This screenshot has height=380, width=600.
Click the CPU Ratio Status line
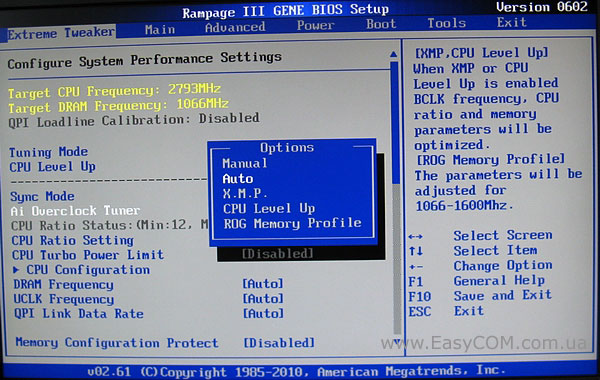coord(109,225)
